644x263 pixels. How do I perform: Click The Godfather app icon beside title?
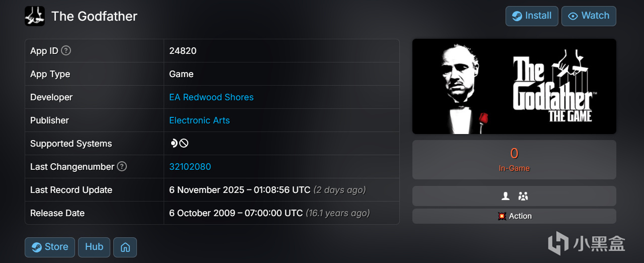[35, 16]
